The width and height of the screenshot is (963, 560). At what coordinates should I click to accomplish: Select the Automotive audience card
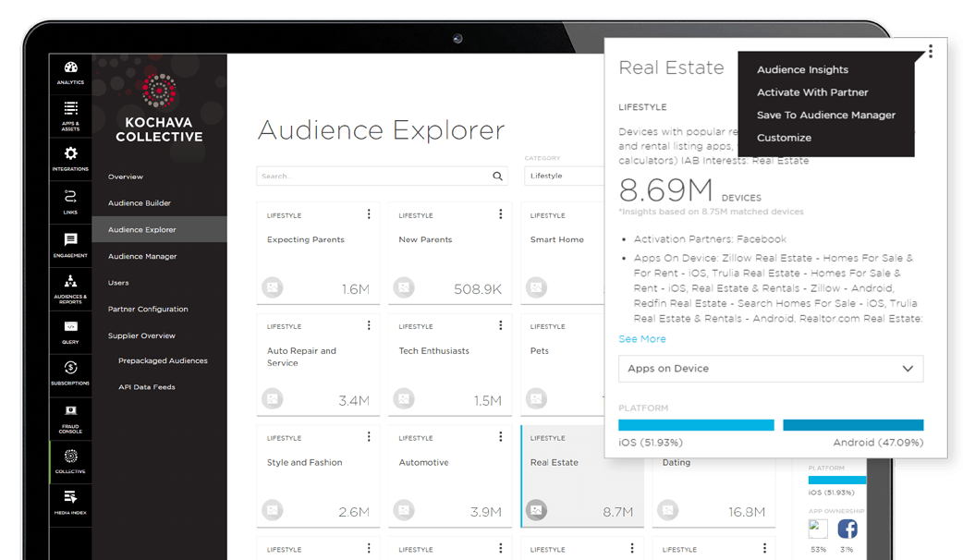(450, 476)
